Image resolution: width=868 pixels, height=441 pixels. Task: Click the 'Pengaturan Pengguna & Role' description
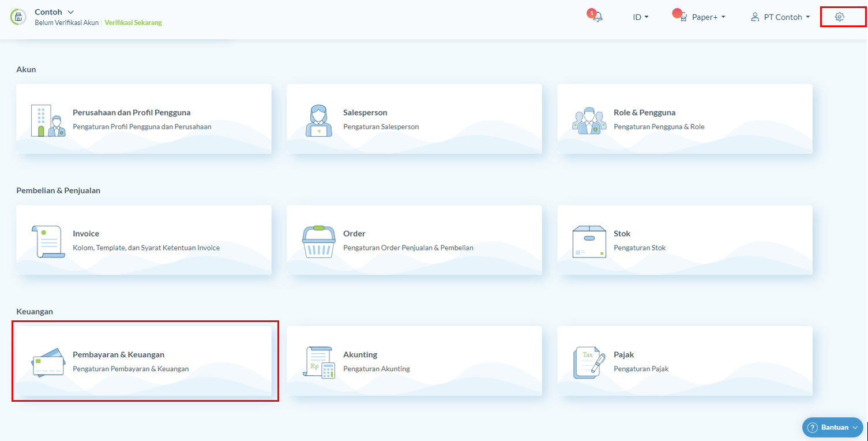659,126
